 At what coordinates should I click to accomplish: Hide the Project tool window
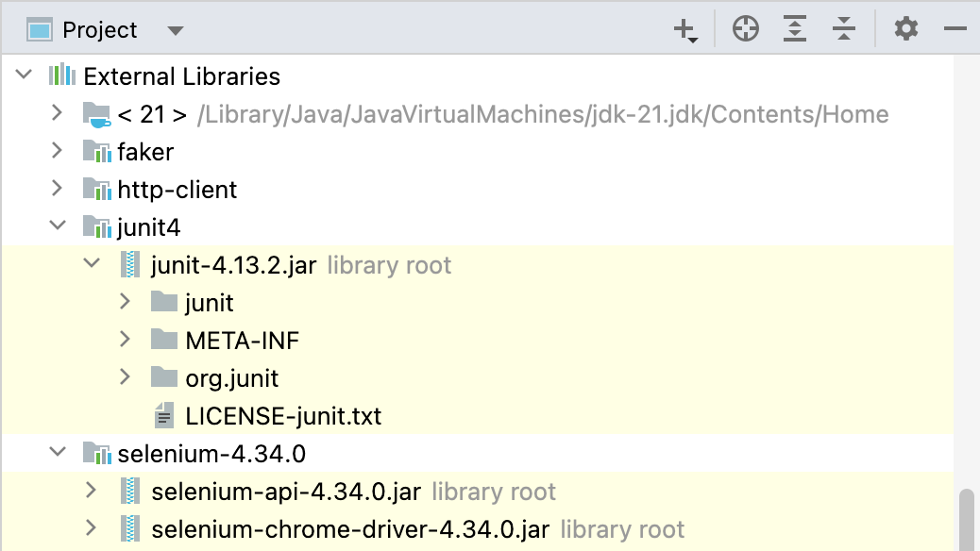pos(955,28)
